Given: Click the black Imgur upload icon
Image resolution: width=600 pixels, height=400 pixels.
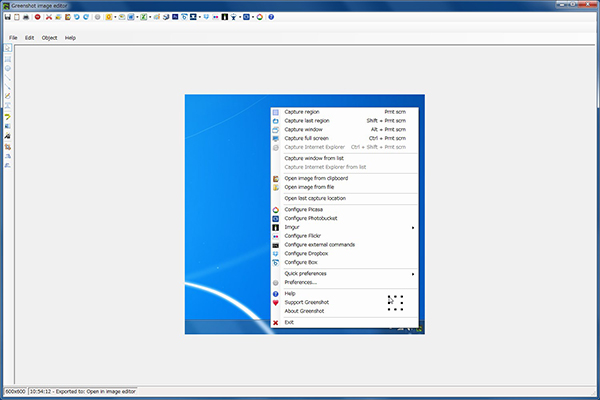Looking at the screenshot, I should click(225, 17).
